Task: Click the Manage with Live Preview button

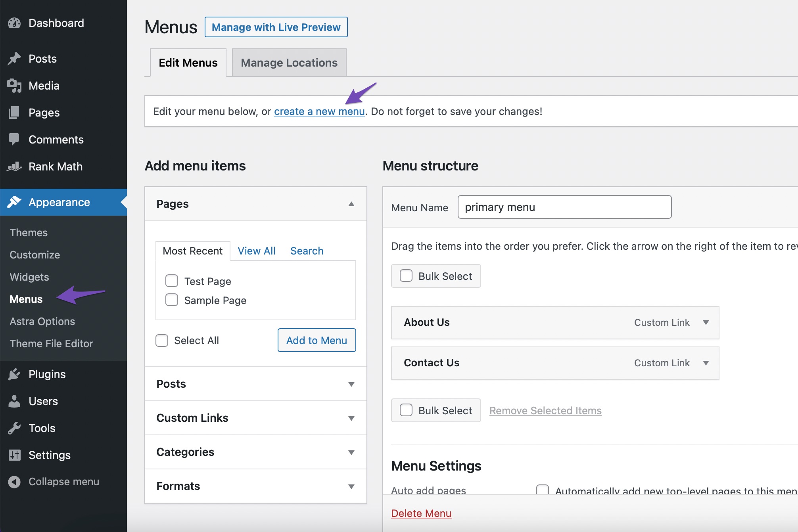Action: [276, 27]
